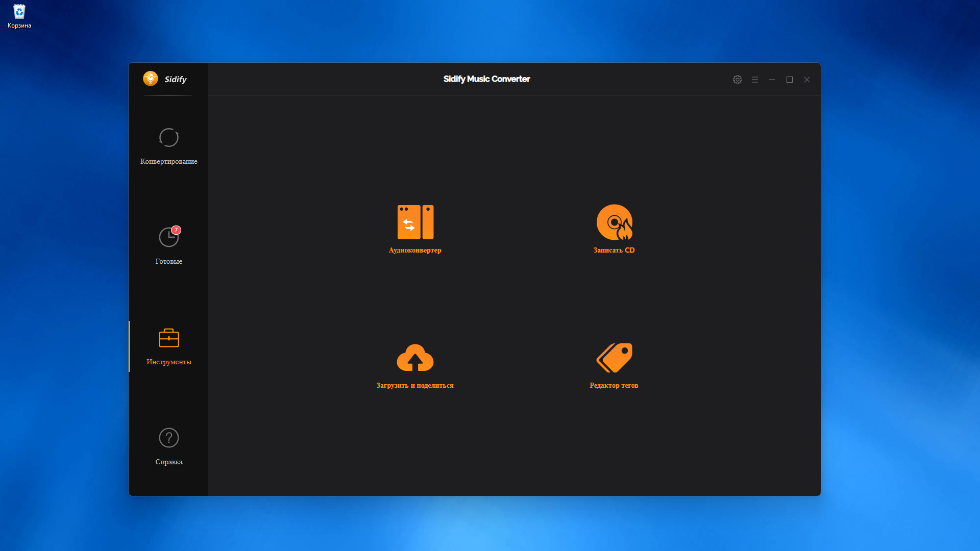Open the hamburger menu in title bar
The image size is (980, 551).
pos(755,80)
